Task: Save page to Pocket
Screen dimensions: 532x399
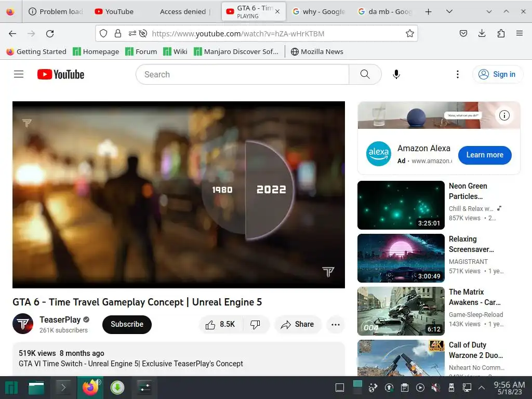Action: (463, 33)
